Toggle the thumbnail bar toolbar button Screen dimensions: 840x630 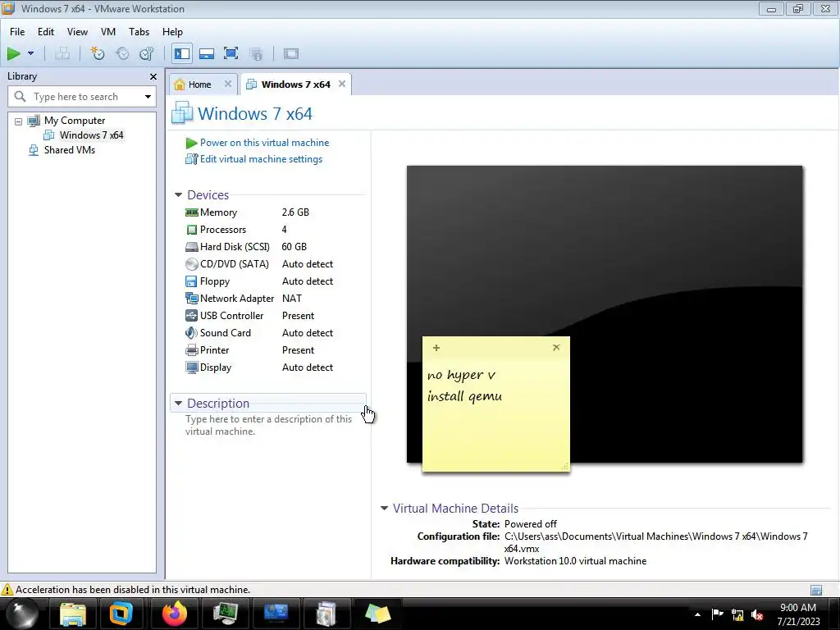tap(206, 53)
